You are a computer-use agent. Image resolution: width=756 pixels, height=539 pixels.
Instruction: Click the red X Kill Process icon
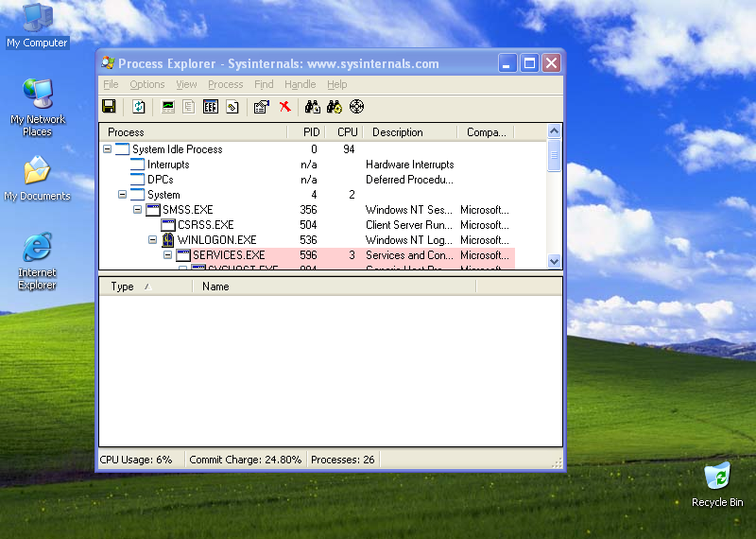285,107
